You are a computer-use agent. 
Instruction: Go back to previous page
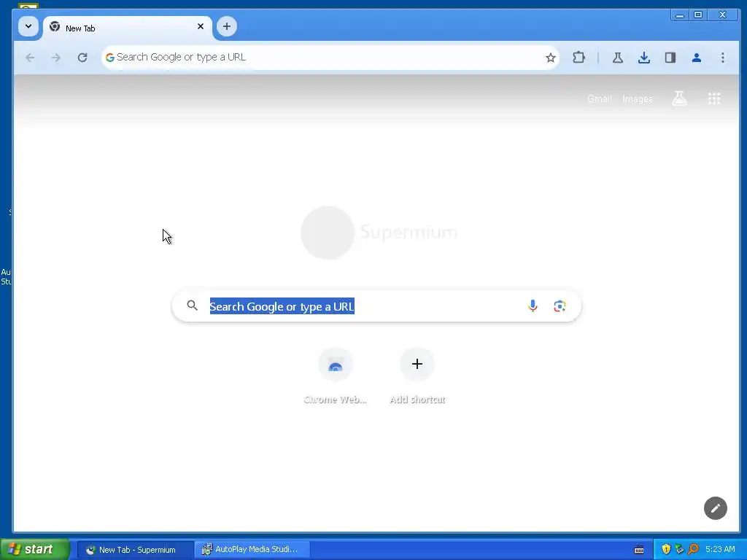[30, 58]
